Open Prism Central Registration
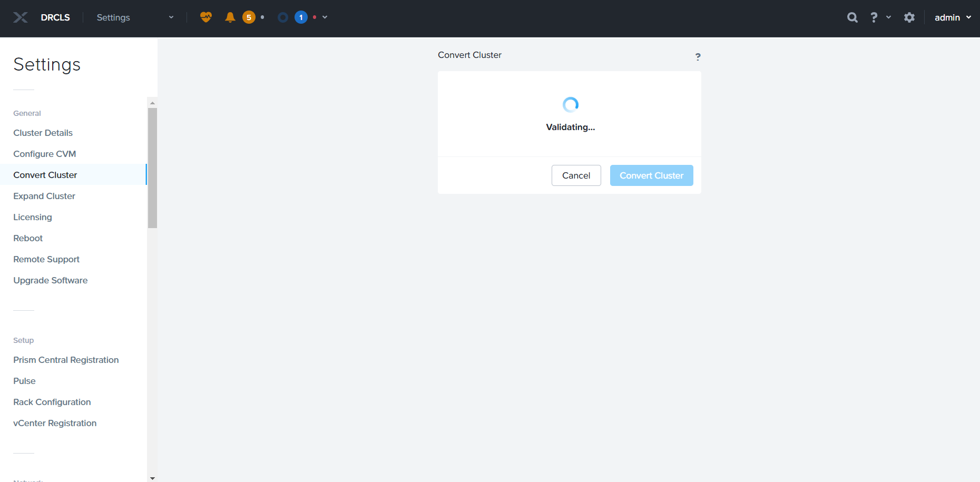This screenshot has height=482, width=980. pyautogui.click(x=66, y=360)
